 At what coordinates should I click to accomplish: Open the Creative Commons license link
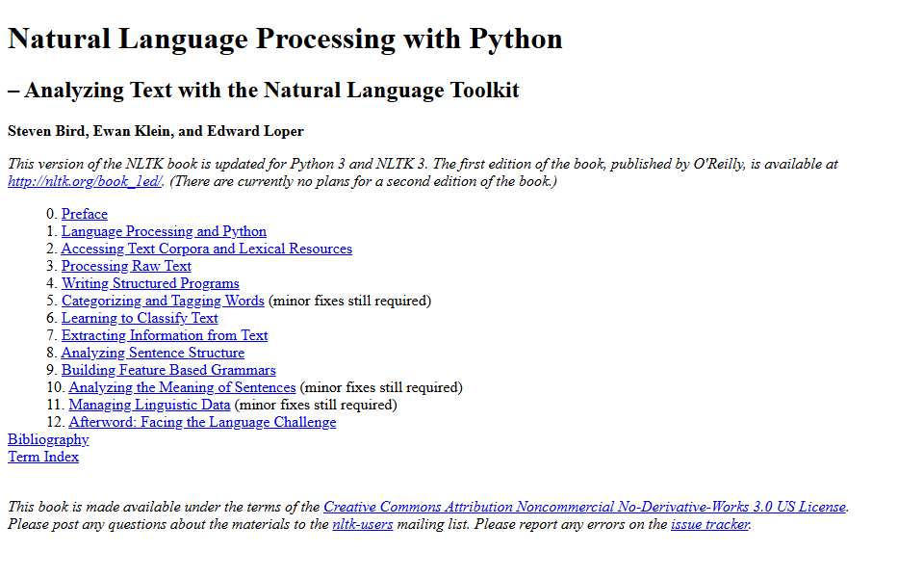(584, 508)
